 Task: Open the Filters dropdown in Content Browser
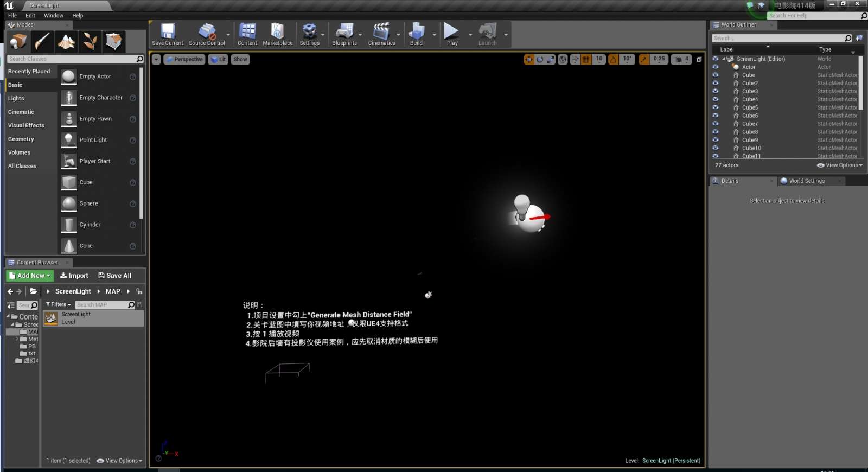click(x=59, y=304)
